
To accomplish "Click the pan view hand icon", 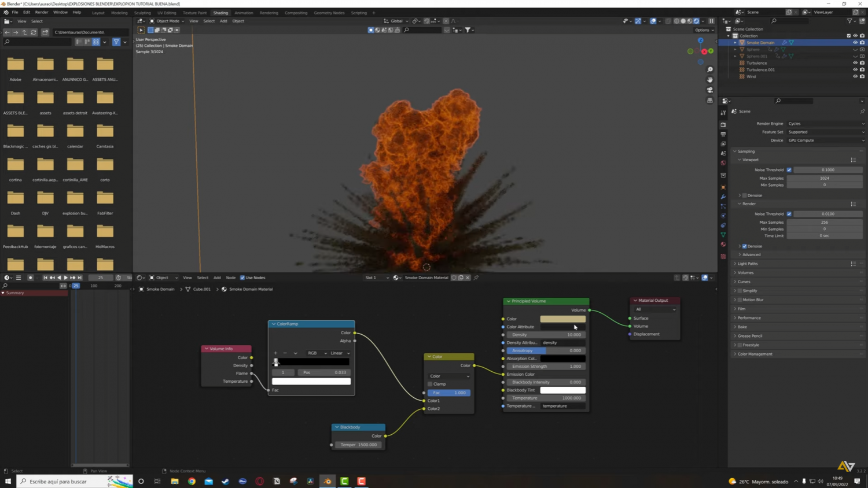I will [x=710, y=80].
